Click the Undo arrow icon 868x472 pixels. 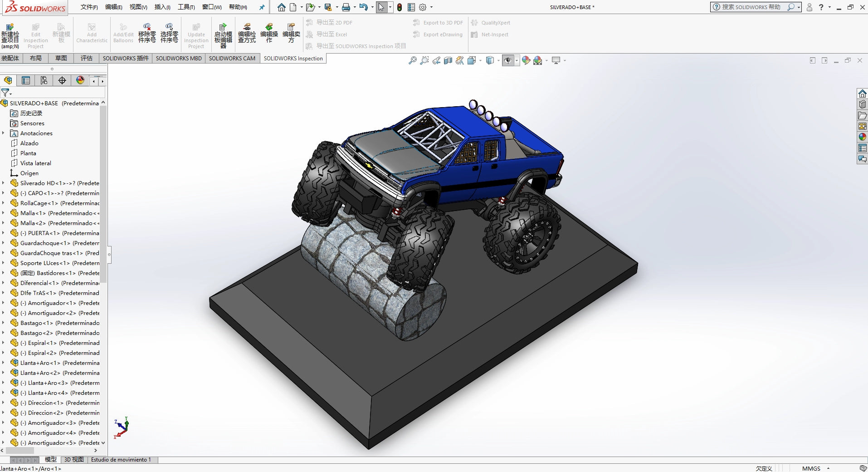coord(363,7)
